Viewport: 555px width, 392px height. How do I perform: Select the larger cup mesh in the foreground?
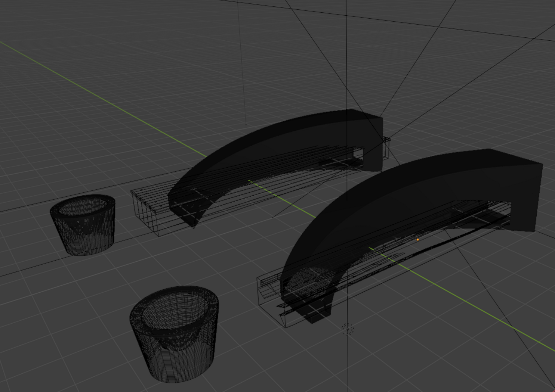point(174,334)
